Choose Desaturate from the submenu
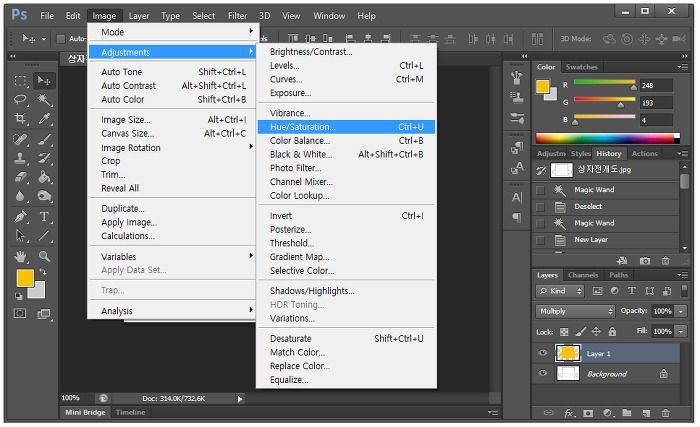Screen dimensions: 700x427 346,339
